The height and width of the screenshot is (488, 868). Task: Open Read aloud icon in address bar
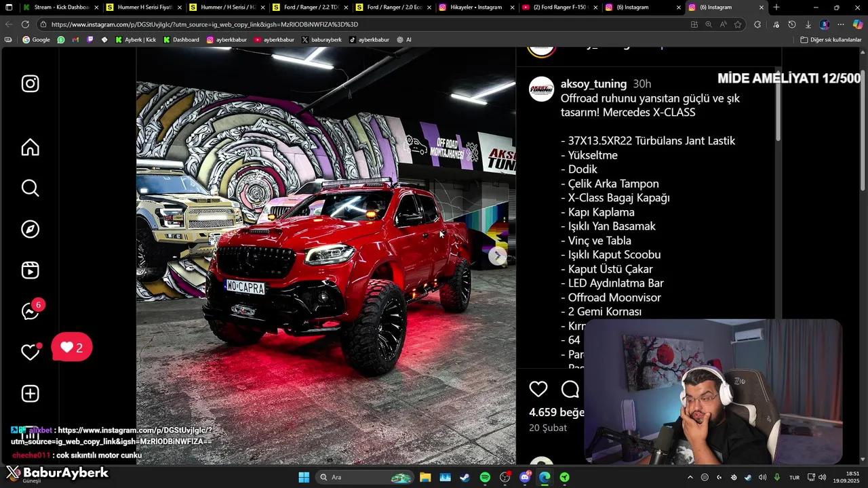click(724, 24)
